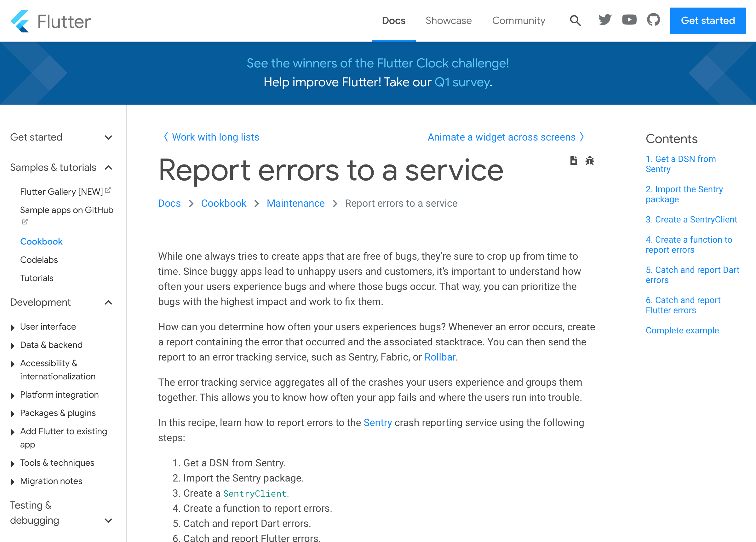Collapse the Samples & tutorials section
This screenshot has height=542, width=756.
pos(108,167)
